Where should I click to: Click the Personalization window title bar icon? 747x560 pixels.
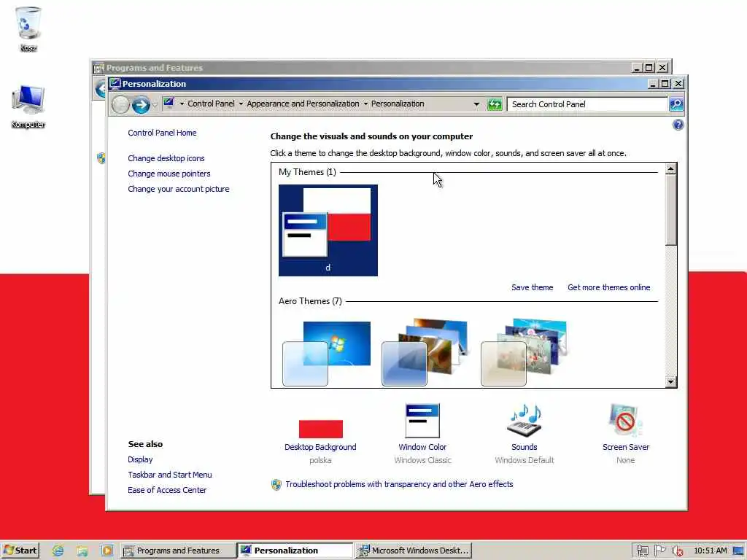(x=115, y=84)
